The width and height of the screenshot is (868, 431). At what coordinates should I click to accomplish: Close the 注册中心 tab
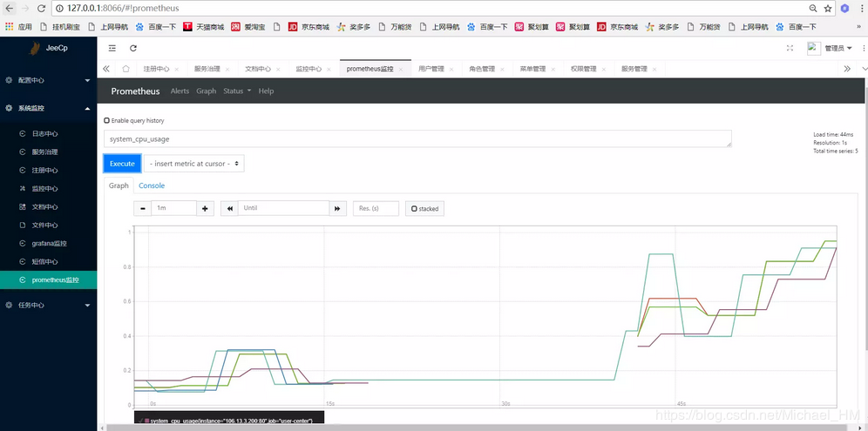(177, 70)
